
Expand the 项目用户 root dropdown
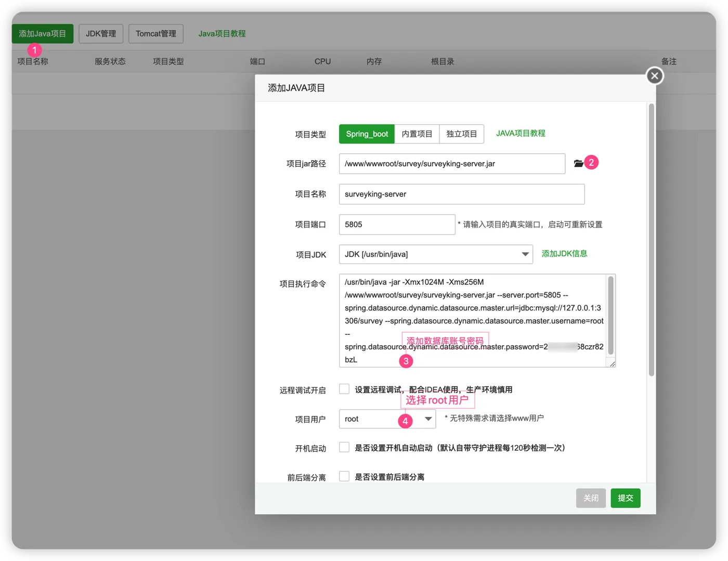click(387, 419)
